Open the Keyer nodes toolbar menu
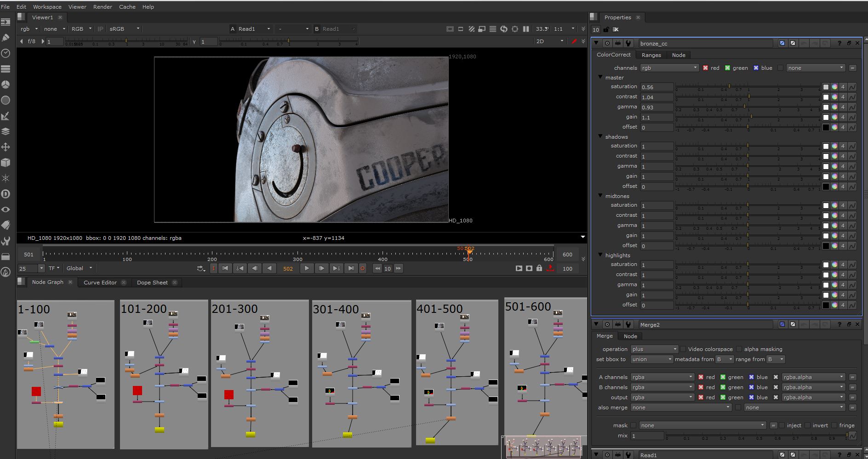The width and height of the screenshot is (868, 459). [x=6, y=116]
